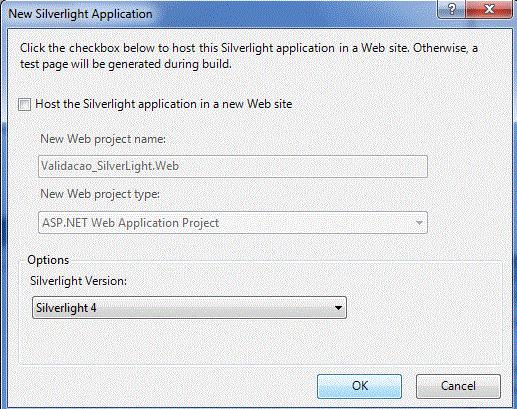Screen dimensions: 517x409
Task: Click the question mark help icon
Action: 452,9
